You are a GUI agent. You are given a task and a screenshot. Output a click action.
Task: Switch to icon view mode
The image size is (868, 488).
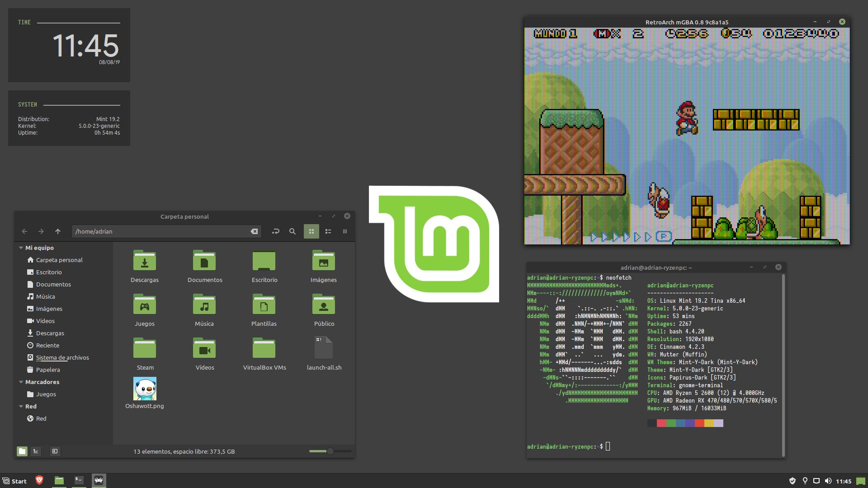click(311, 231)
